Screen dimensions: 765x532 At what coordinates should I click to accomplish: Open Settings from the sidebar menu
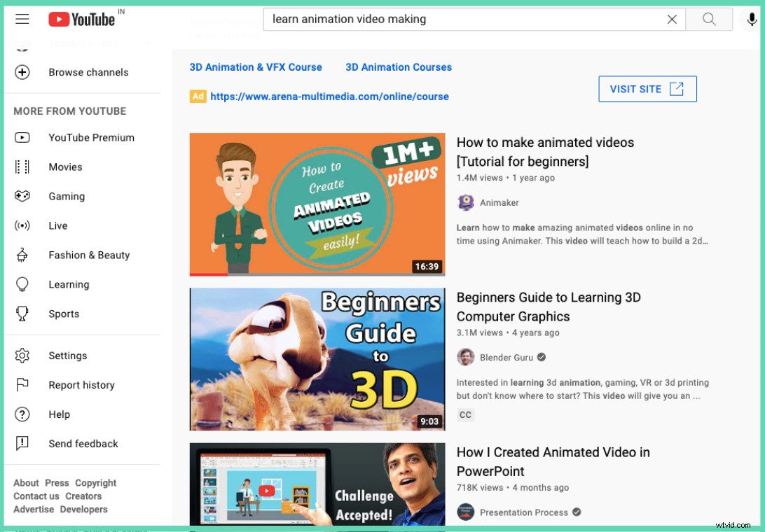[67, 356]
